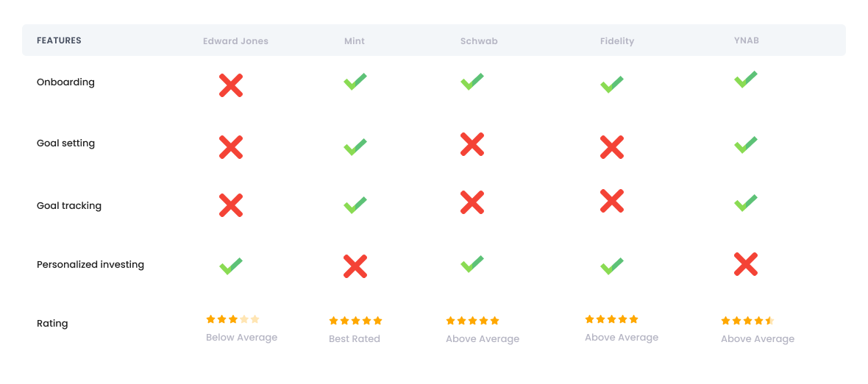Click the FEATURES header label
The height and width of the screenshot is (384, 868).
click(x=59, y=40)
